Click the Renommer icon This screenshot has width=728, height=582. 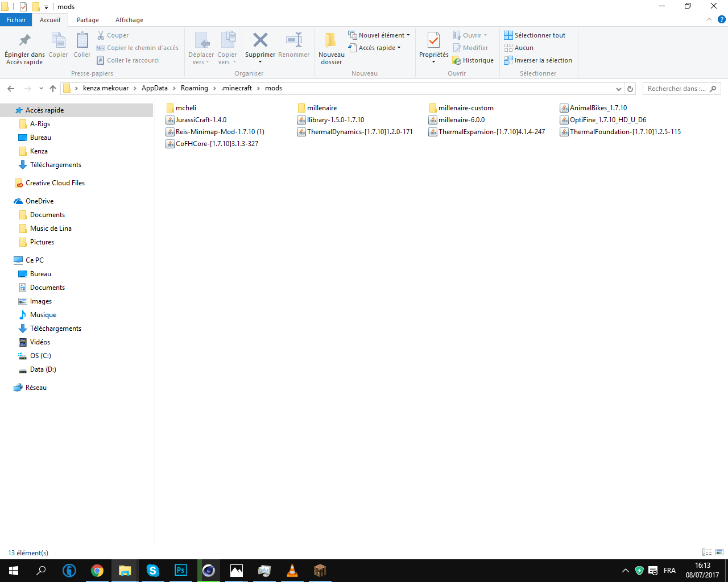[x=294, y=45]
